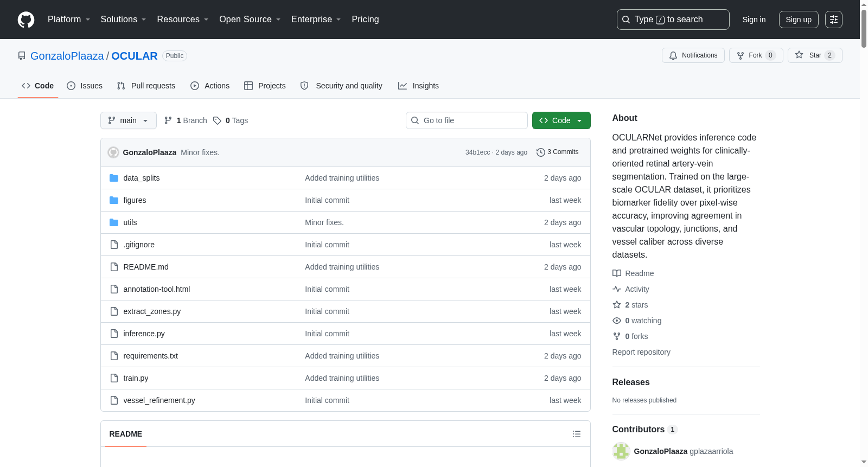The width and height of the screenshot is (868, 467).
Task: Click the Report repository link
Action: 641,352
